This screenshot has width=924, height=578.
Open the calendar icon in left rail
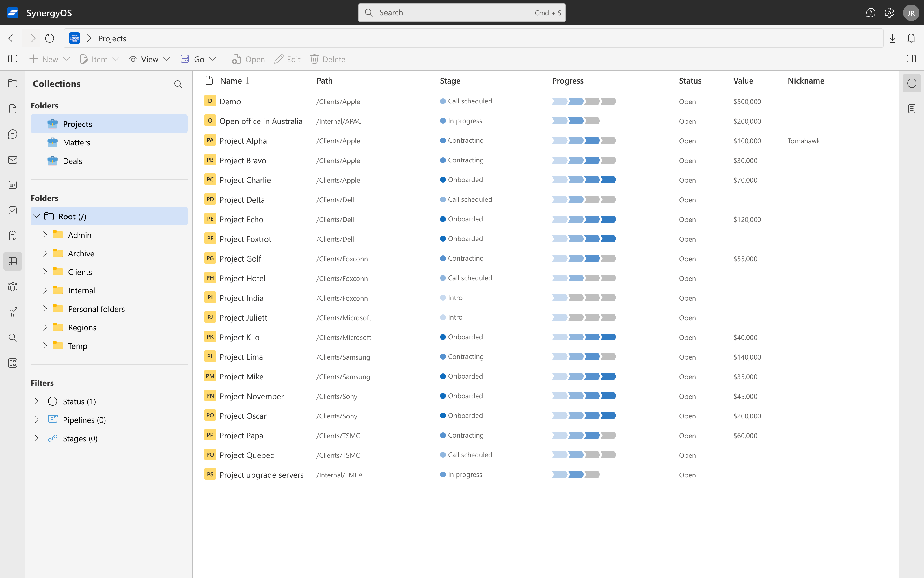click(13, 185)
